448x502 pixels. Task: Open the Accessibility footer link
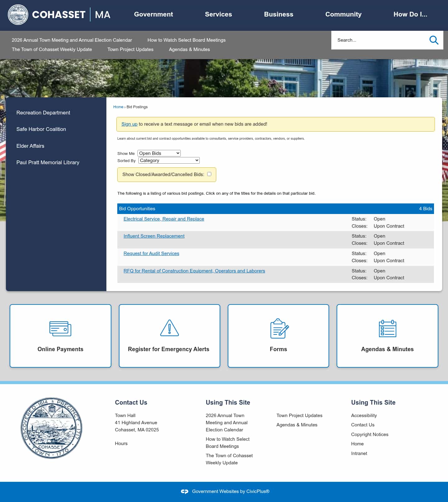click(364, 416)
